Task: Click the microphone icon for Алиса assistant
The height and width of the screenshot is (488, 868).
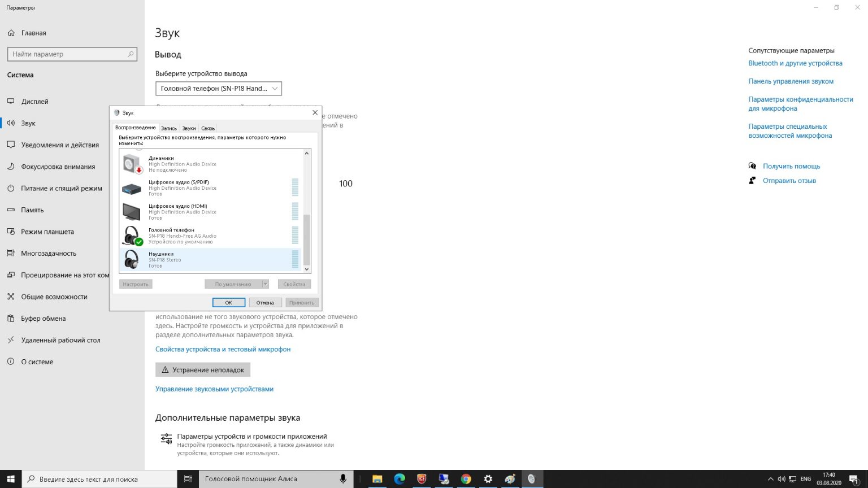Action: tap(343, 478)
